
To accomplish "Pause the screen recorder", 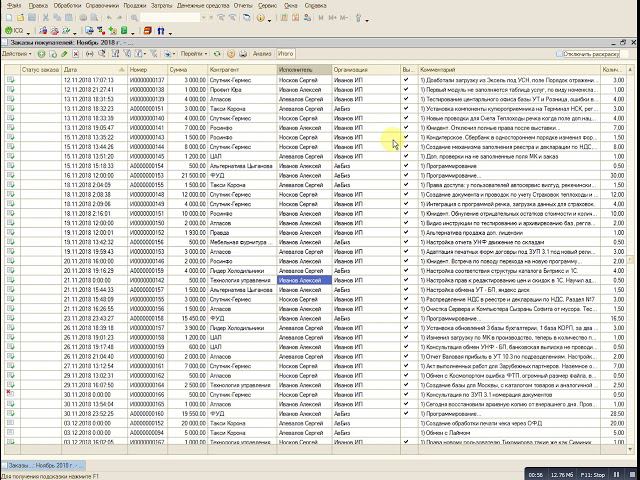I will 617,475.
